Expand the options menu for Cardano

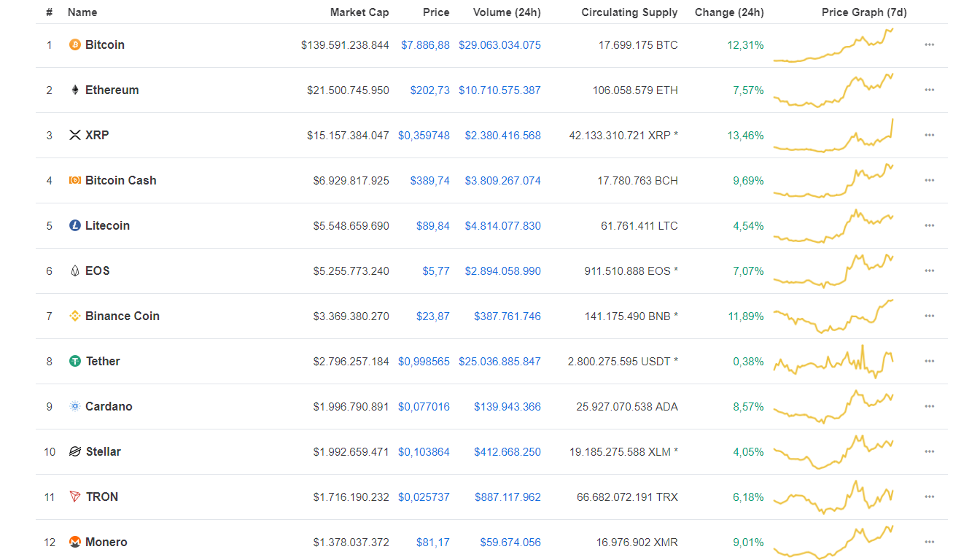pos(929,407)
